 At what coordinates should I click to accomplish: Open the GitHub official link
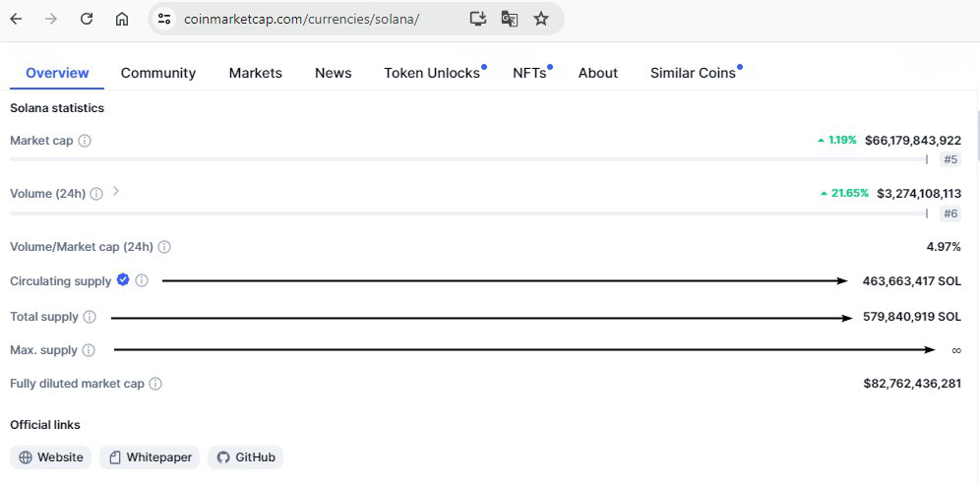click(246, 457)
